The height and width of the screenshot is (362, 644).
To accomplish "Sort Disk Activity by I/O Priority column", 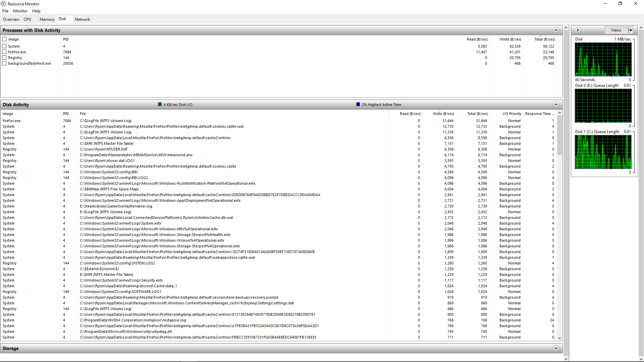I will point(506,114).
